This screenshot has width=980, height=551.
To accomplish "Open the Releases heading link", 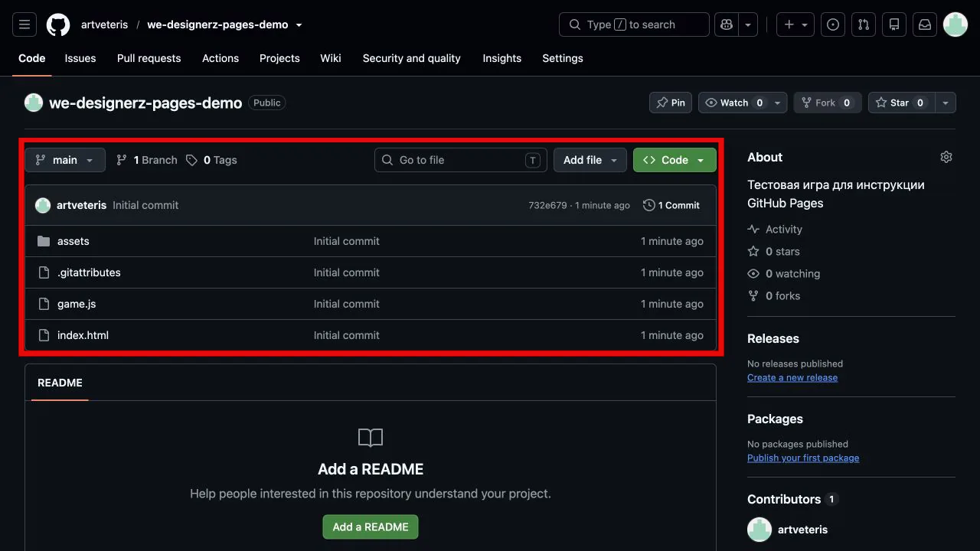I will (x=773, y=338).
